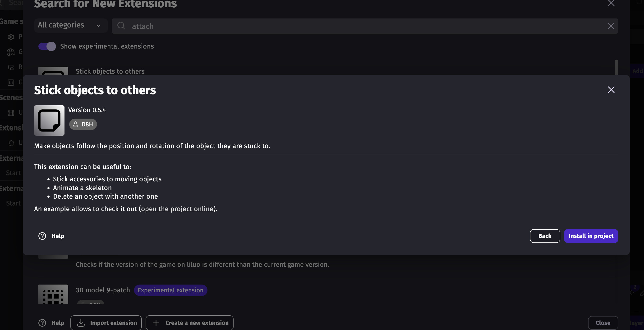Close the Stick objects to others dialog
The height and width of the screenshot is (330, 644).
pyautogui.click(x=611, y=90)
